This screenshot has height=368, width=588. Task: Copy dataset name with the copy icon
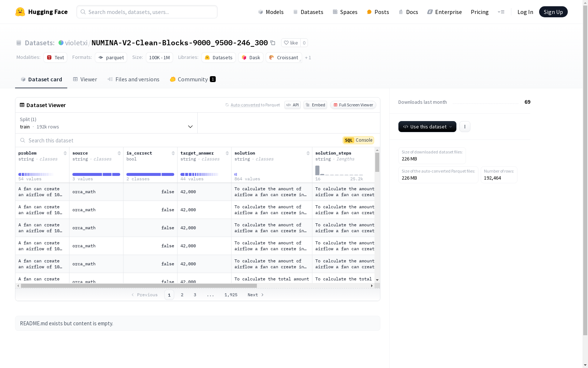click(x=273, y=43)
